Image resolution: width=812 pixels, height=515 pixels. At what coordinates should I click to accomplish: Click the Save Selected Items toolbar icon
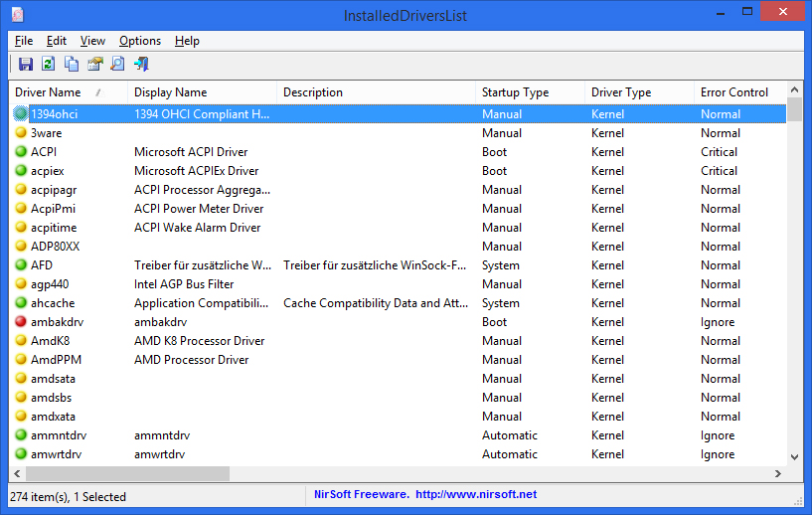tap(26, 64)
